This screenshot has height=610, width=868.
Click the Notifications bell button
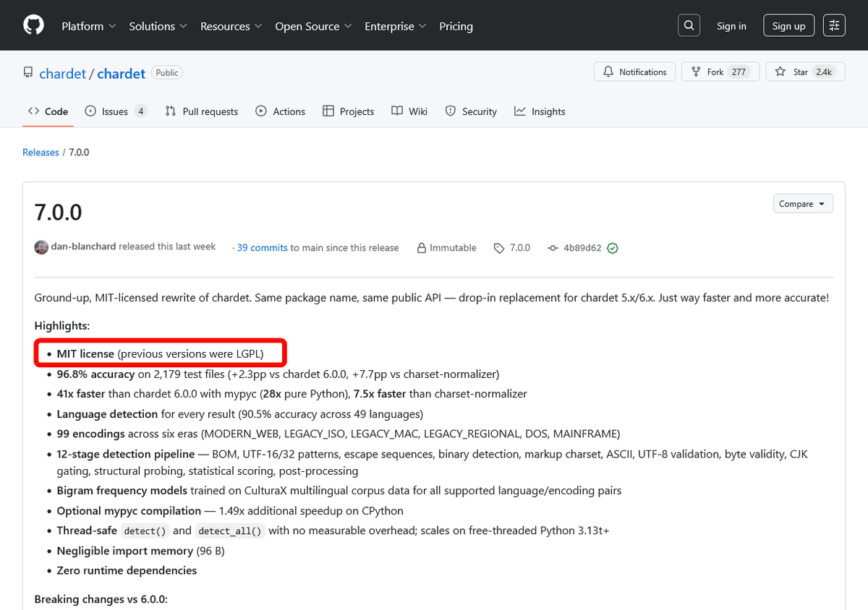pyautogui.click(x=634, y=72)
